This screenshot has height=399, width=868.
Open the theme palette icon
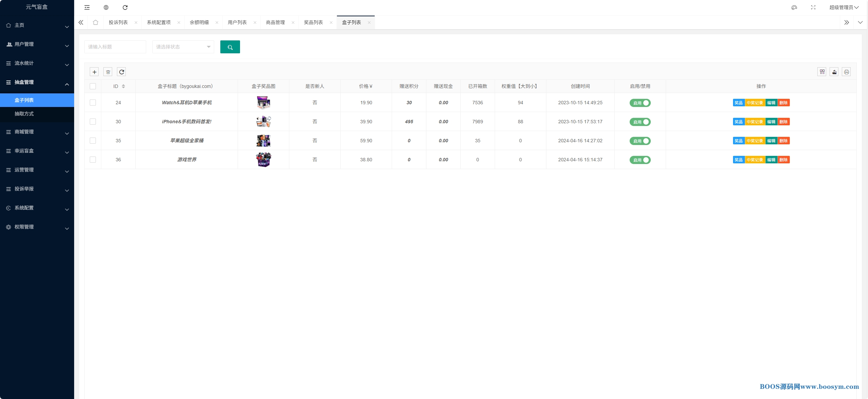pos(794,7)
